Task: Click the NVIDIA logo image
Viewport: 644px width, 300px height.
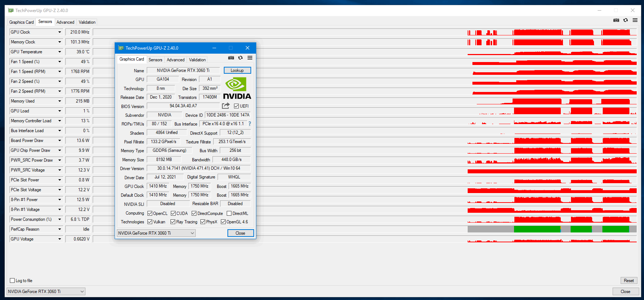Action: tap(237, 88)
